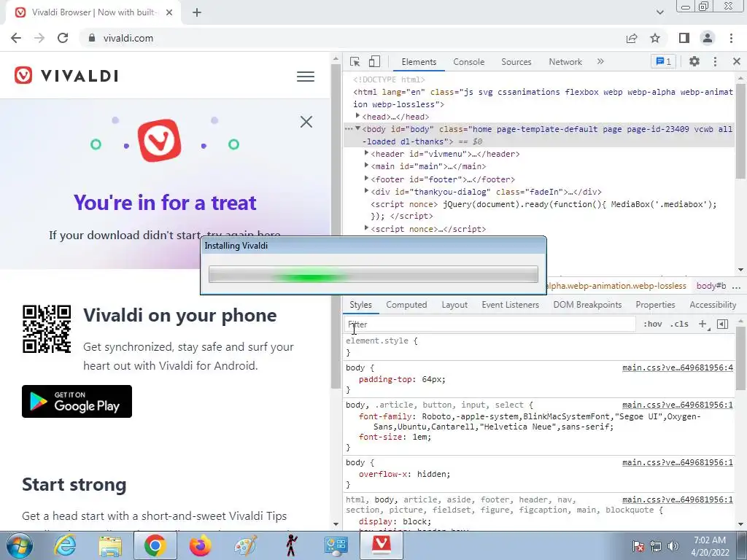Screen dimensions: 747x560
Task: Launch Internet Explorer from taskbar
Action: pyautogui.click(x=65, y=545)
